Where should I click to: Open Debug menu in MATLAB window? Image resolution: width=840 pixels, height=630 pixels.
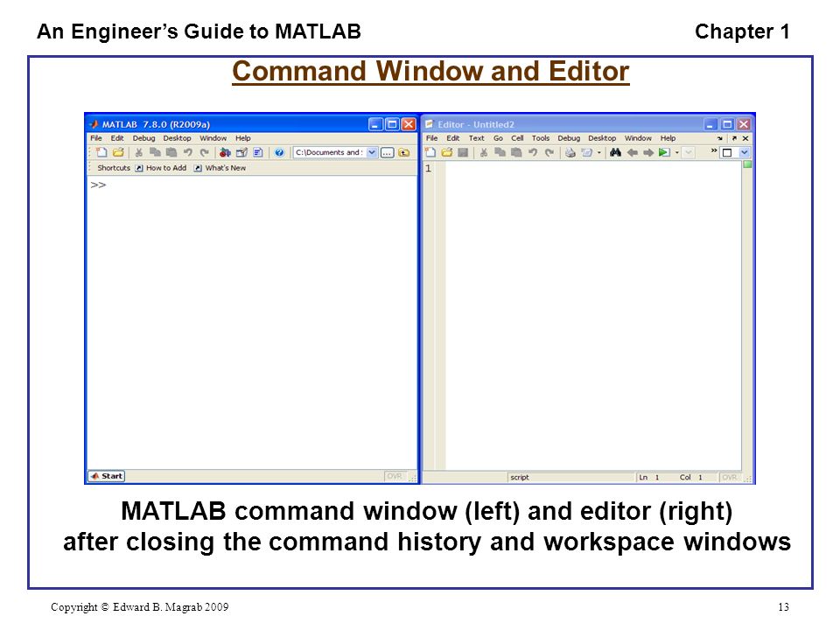[144, 138]
